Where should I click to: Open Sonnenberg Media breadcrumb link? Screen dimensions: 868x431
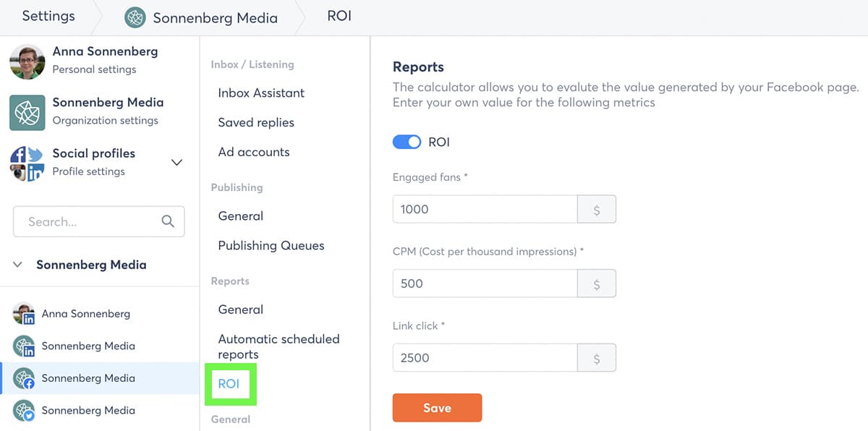(215, 18)
